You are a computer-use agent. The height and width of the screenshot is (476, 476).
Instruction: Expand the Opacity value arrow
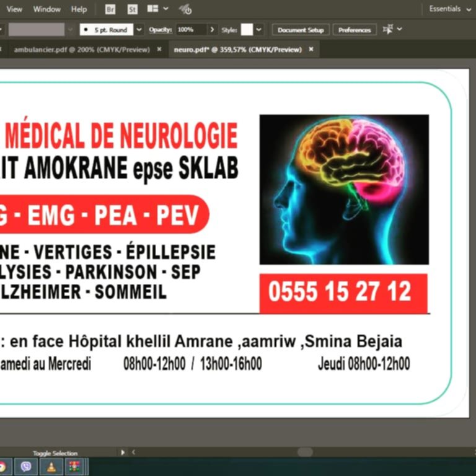(x=212, y=30)
